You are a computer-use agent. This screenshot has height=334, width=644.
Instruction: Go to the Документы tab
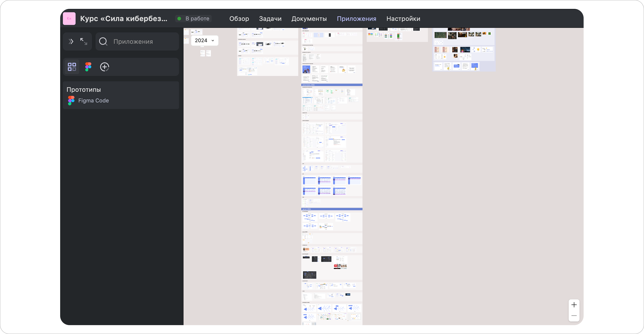309,19
